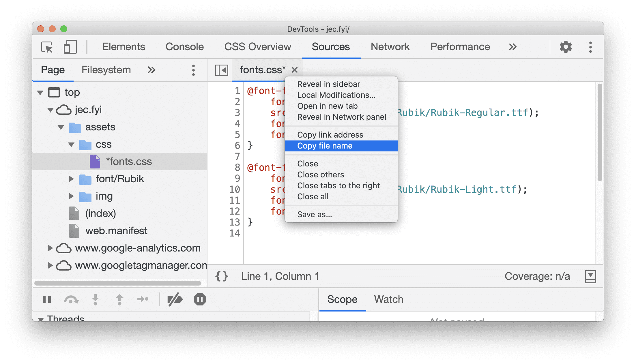Select 'Reveal in Network panel' menu option
Image resolution: width=636 pixels, height=364 pixels.
click(342, 117)
